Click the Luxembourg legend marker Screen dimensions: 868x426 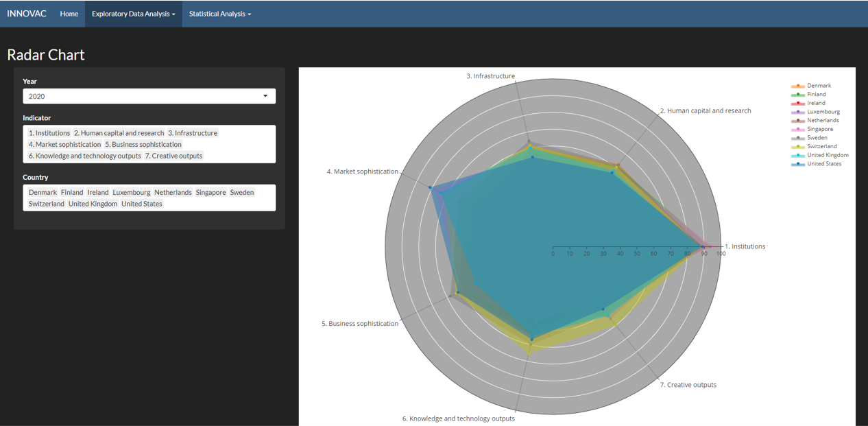click(797, 112)
